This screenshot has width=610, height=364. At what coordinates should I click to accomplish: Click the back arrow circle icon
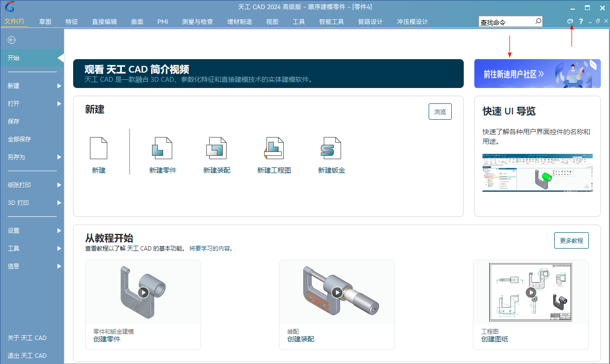pyautogui.click(x=12, y=40)
